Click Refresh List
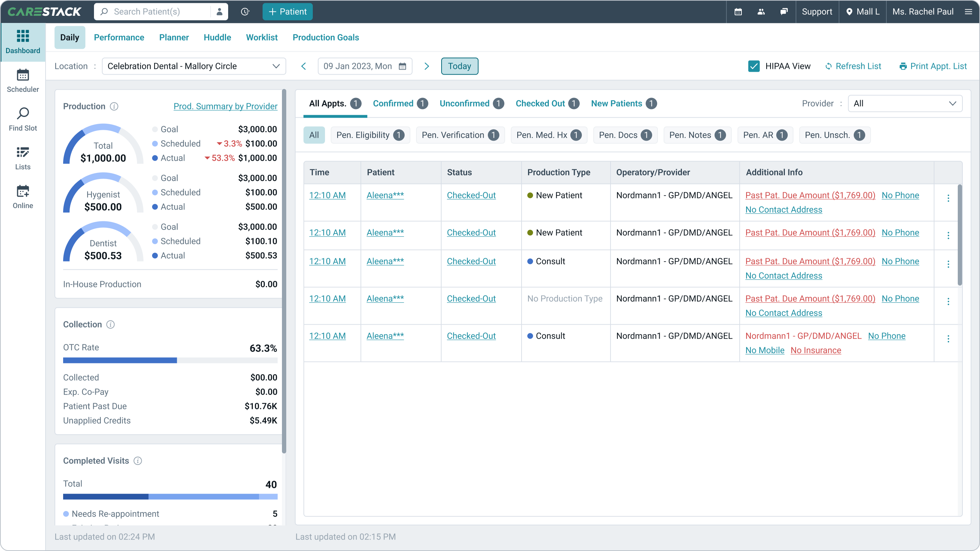Image resolution: width=980 pixels, height=551 pixels. point(853,66)
